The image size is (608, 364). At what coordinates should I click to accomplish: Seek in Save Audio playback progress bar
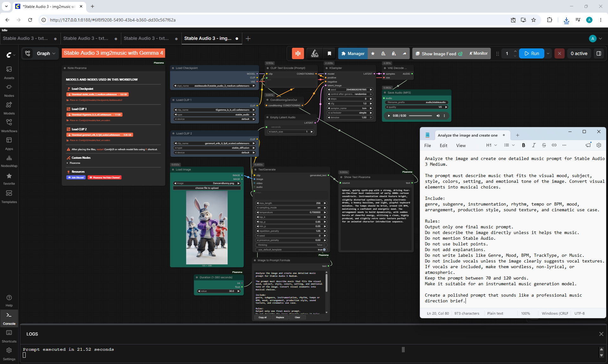point(420,116)
